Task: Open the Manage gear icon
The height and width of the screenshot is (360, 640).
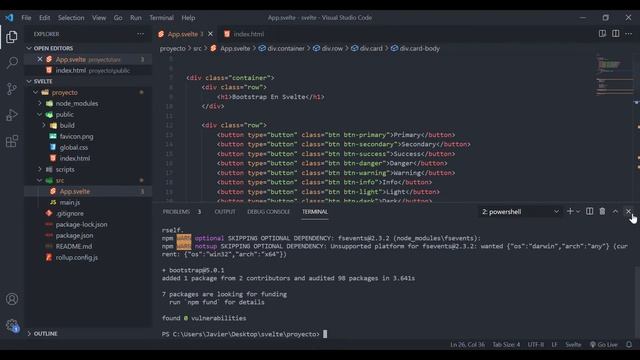Action: point(12,325)
